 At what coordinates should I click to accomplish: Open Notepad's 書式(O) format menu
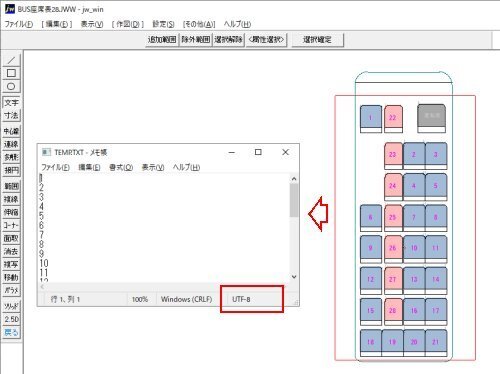coord(121,167)
